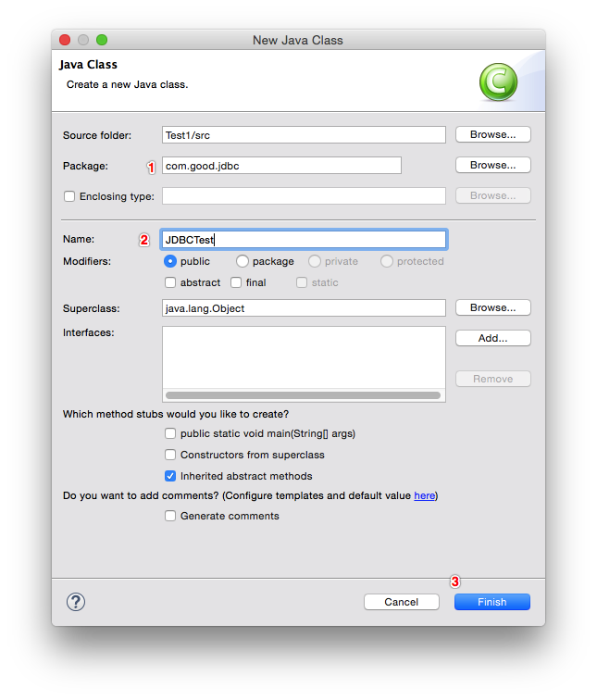Click the Finish button

(492, 602)
